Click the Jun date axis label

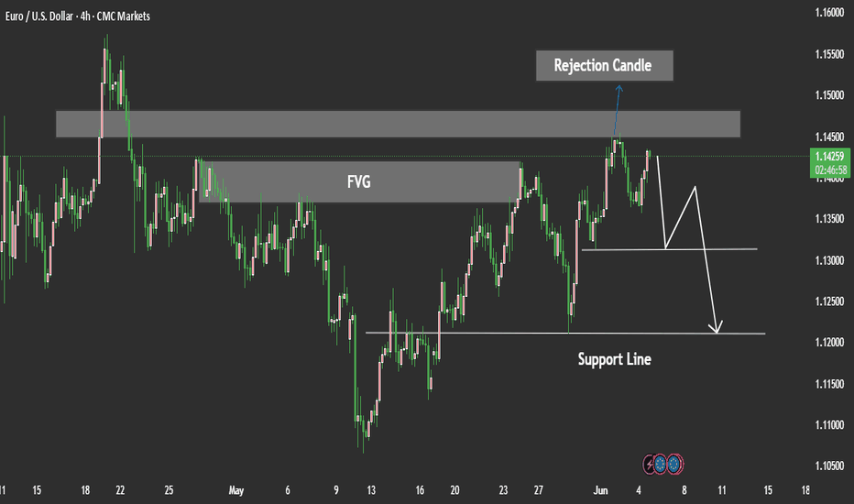600,490
